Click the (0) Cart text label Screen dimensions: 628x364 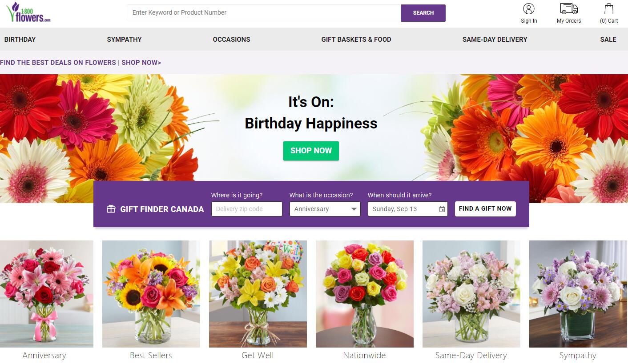609,21
